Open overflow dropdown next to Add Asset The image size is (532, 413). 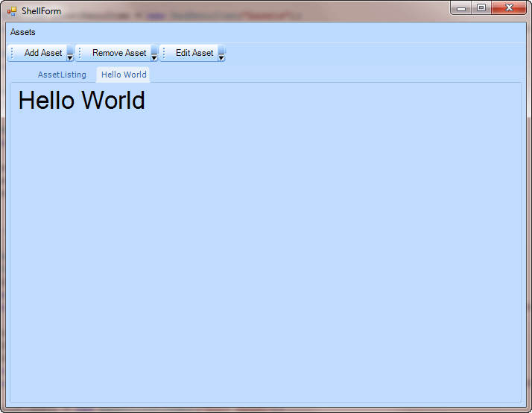point(70,53)
